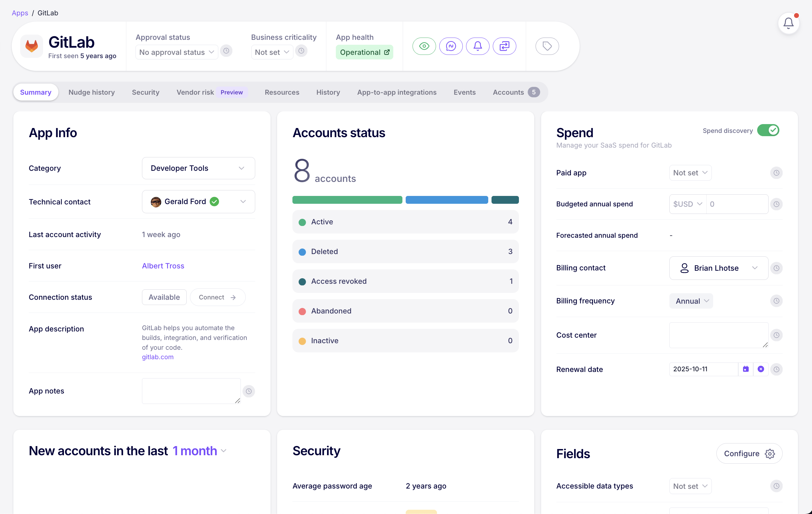Viewport: 812px width, 514px height.
Task: Open the Paid app Not set dropdown
Action: click(690, 173)
